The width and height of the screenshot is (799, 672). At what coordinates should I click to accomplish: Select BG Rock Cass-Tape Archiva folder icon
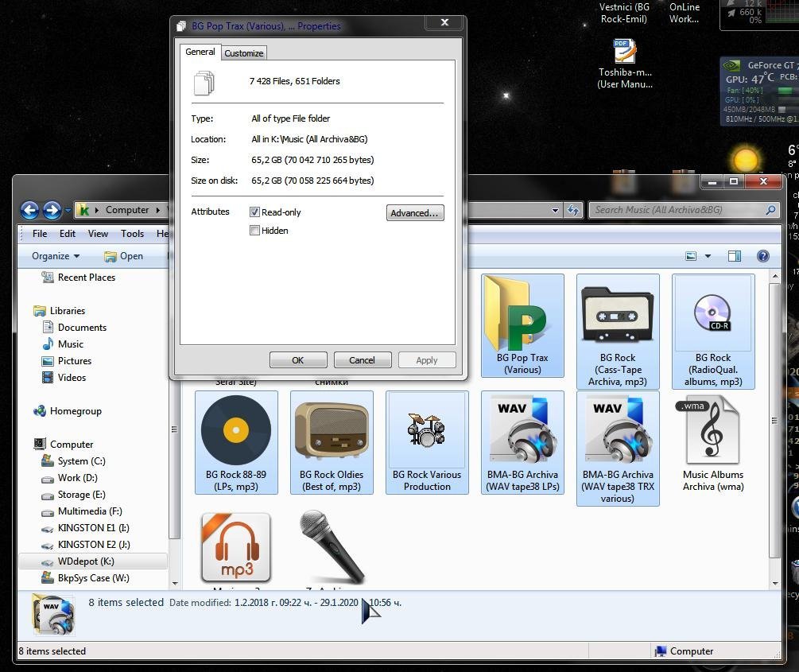coord(618,316)
